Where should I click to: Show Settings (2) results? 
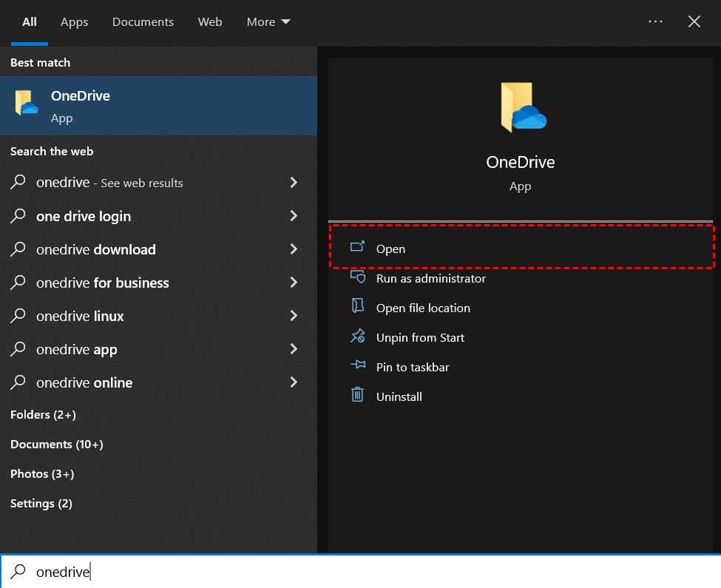tap(41, 504)
